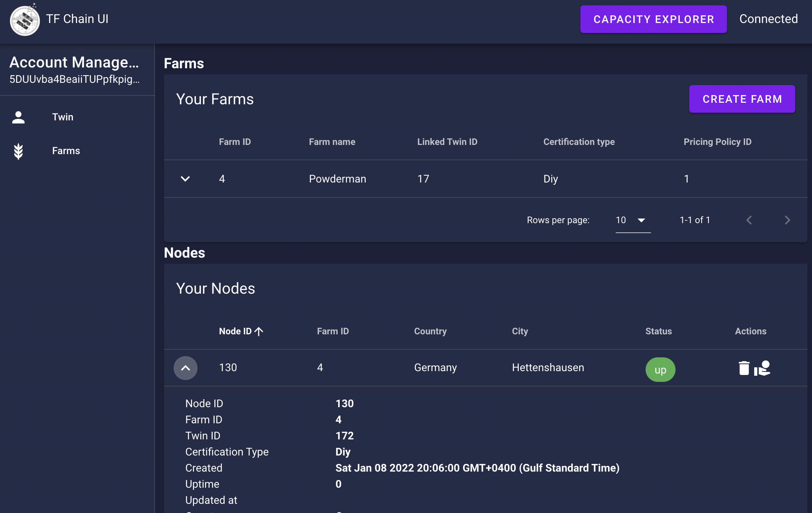Select the Twin menu item
812x513 pixels.
pyautogui.click(x=62, y=117)
